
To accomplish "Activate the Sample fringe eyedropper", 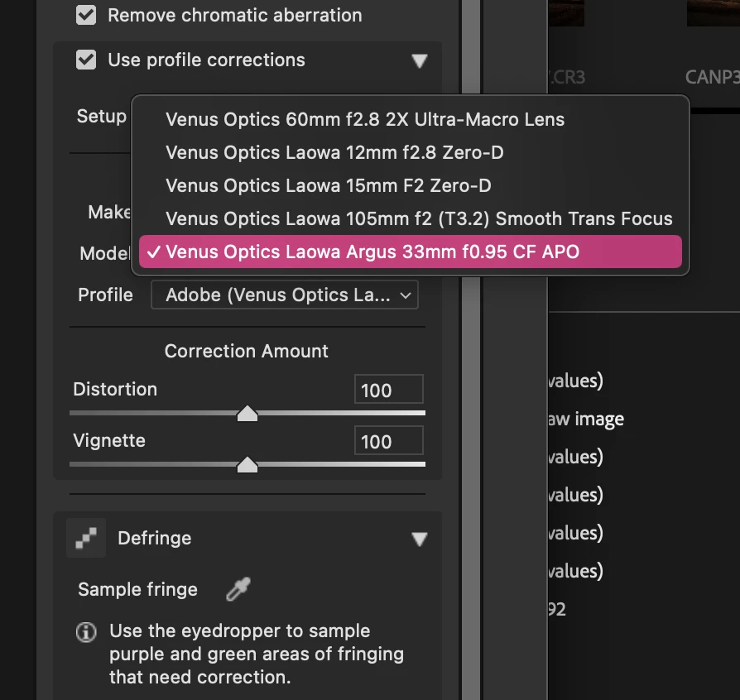I will coord(238,588).
